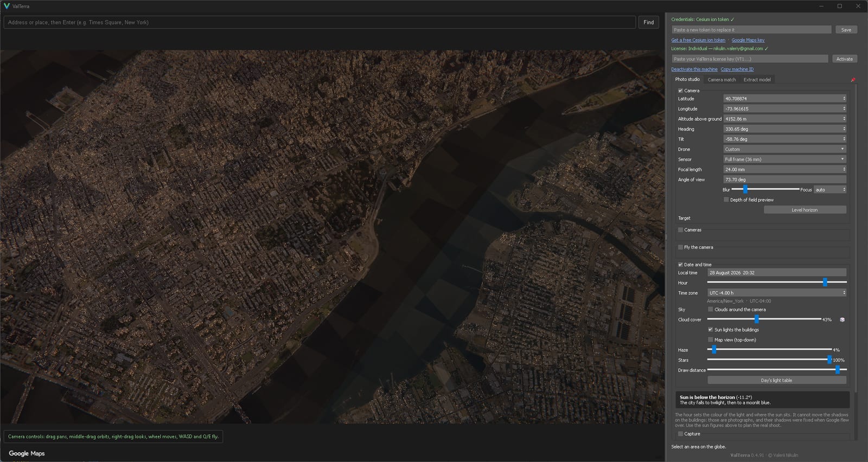The image size is (868, 462).
Task: Click the Level horizon button
Action: [805, 210]
